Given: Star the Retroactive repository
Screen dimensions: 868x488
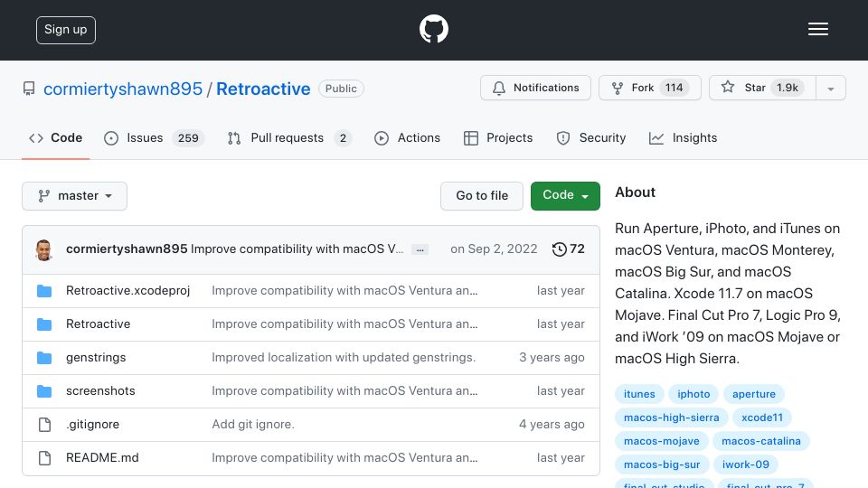Looking at the screenshot, I should [x=763, y=88].
